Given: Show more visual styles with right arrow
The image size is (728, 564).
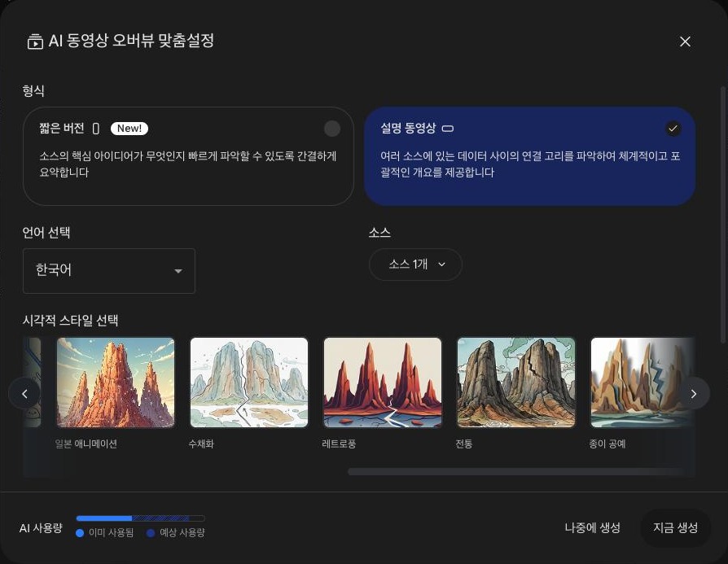Looking at the screenshot, I should click(x=694, y=394).
